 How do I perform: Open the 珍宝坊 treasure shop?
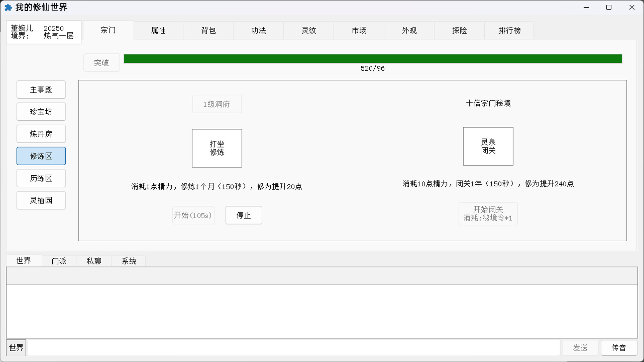click(x=41, y=112)
